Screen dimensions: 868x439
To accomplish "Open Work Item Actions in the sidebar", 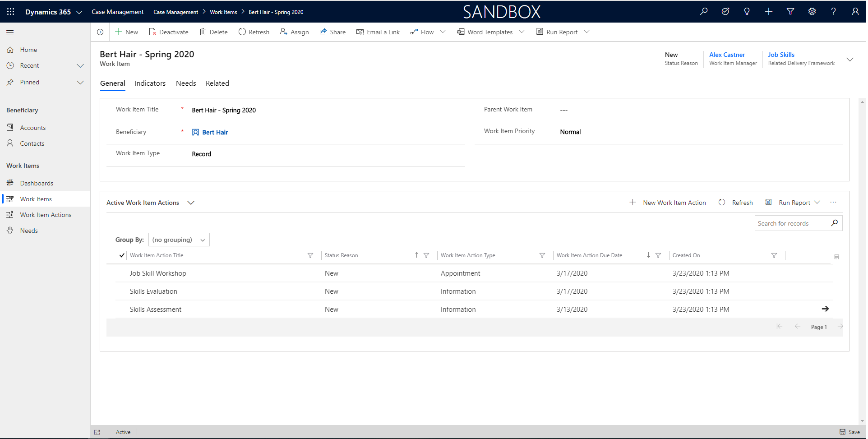I will (x=45, y=214).
